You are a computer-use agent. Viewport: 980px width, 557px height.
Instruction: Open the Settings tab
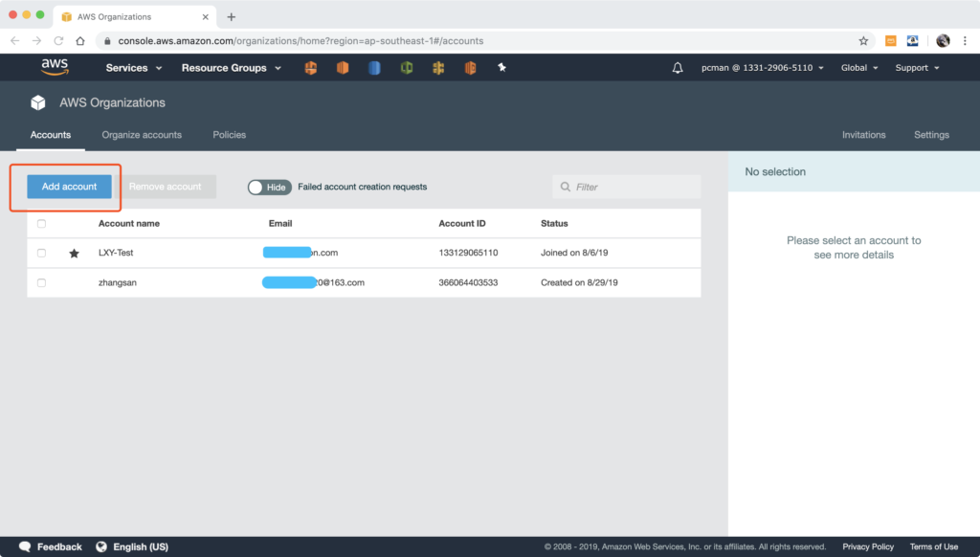[931, 135]
